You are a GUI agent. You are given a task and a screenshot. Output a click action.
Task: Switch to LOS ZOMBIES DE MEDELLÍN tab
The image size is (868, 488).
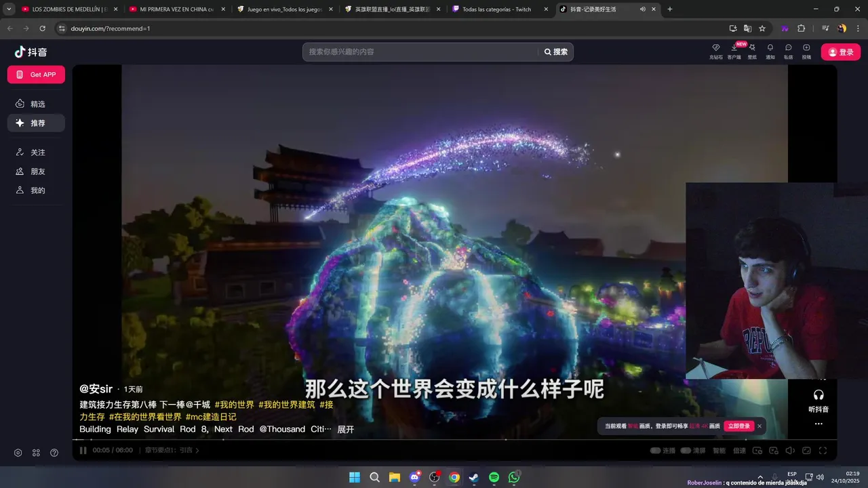pos(71,9)
